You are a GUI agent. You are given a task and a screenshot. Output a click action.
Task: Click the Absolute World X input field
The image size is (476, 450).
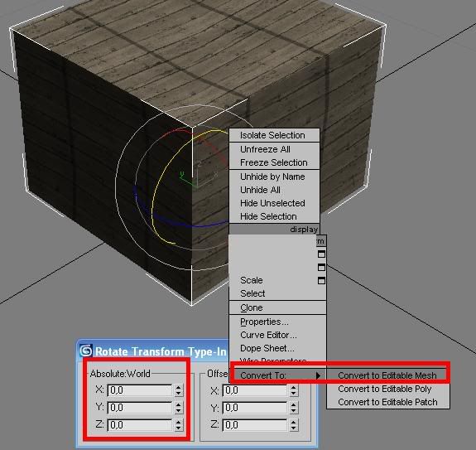[x=140, y=390]
